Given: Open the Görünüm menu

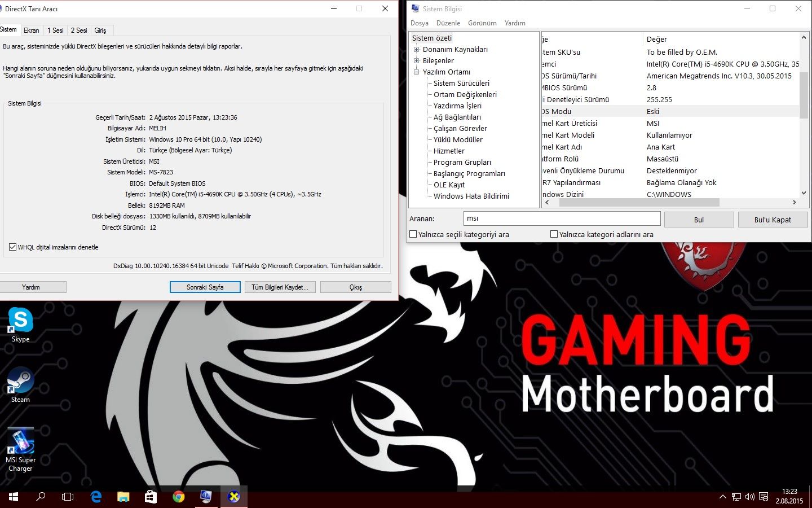Looking at the screenshot, I should (x=482, y=23).
